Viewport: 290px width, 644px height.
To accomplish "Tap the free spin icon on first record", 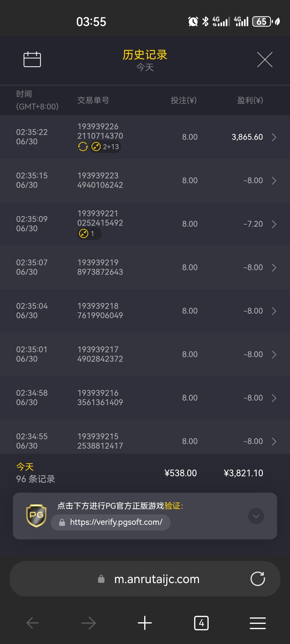I will 83,147.
